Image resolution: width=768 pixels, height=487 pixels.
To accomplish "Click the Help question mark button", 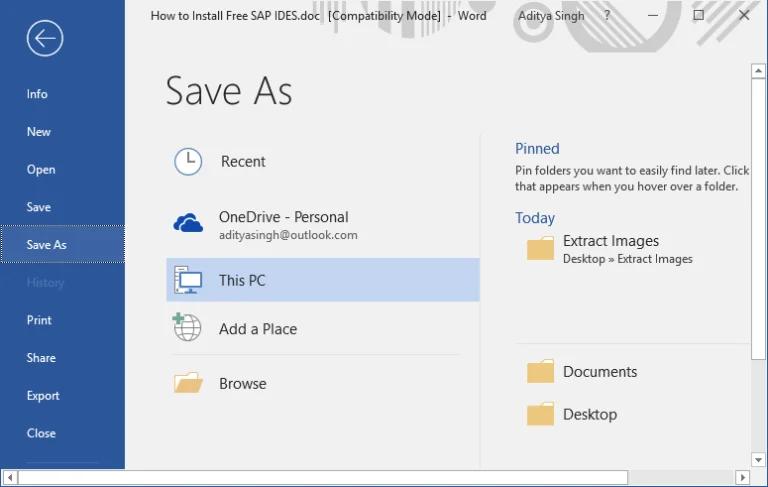I will pos(607,16).
